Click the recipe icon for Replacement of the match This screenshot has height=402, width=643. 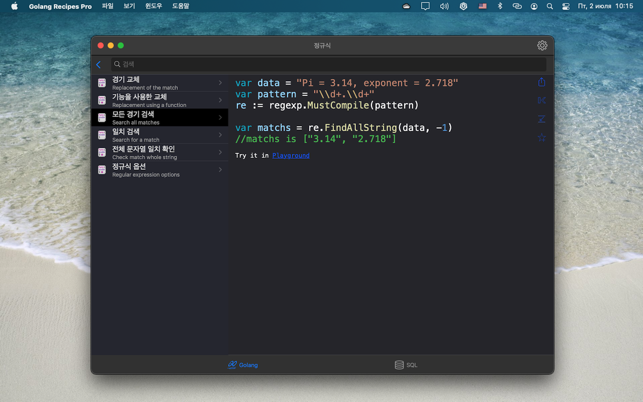(x=102, y=83)
